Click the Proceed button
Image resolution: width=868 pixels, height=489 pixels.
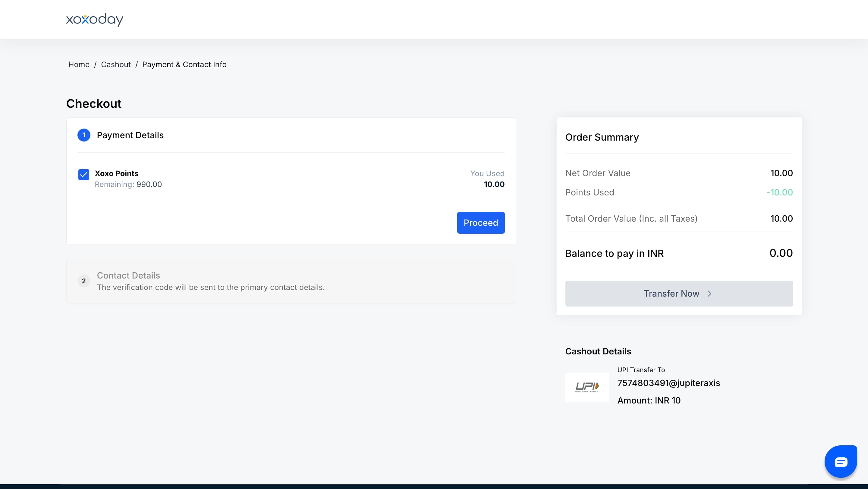(481, 223)
